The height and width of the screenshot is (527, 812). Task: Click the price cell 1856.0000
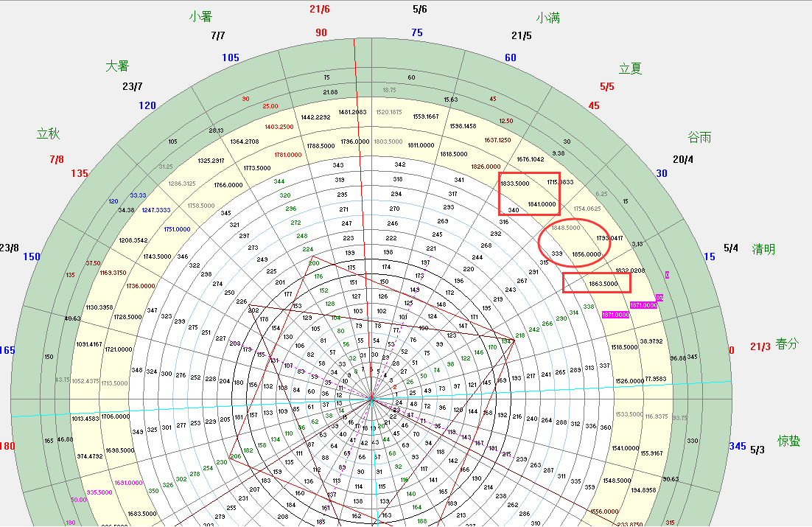(x=587, y=254)
